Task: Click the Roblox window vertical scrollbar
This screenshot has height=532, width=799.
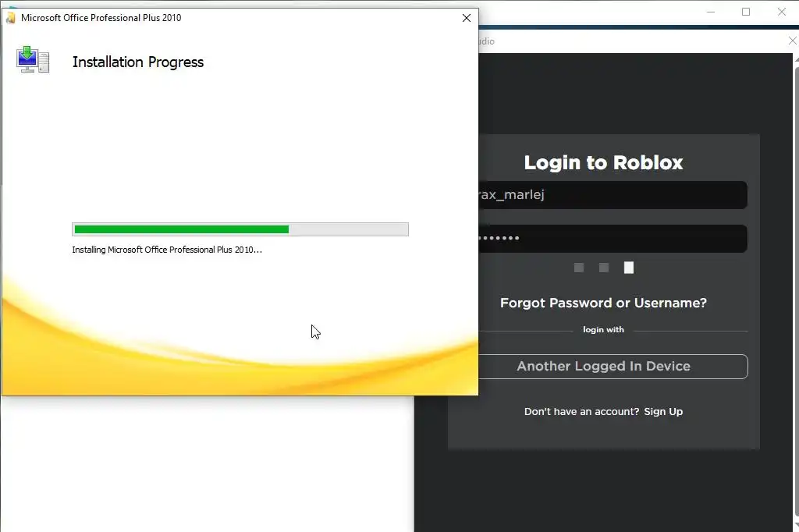Action: click(796, 293)
